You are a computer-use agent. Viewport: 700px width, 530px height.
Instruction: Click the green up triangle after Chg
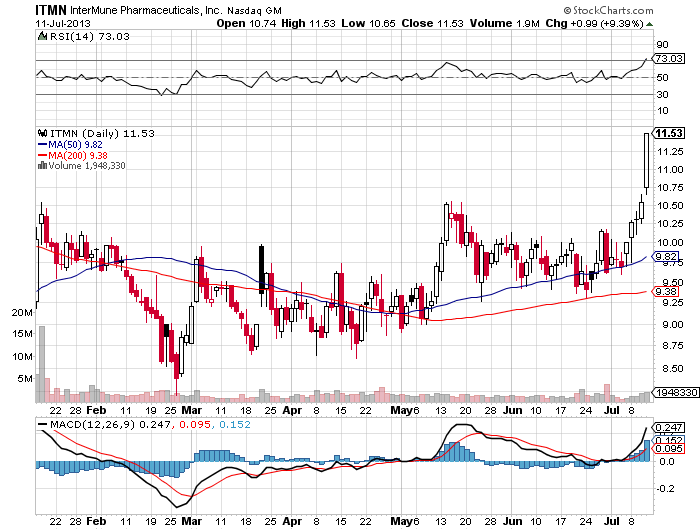[x=650, y=24]
